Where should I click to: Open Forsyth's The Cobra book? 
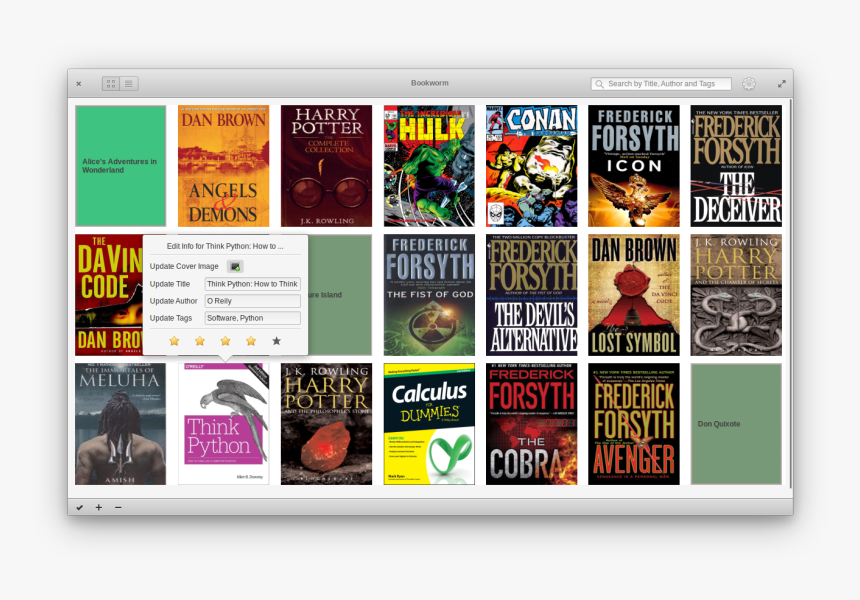pyautogui.click(x=531, y=424)
